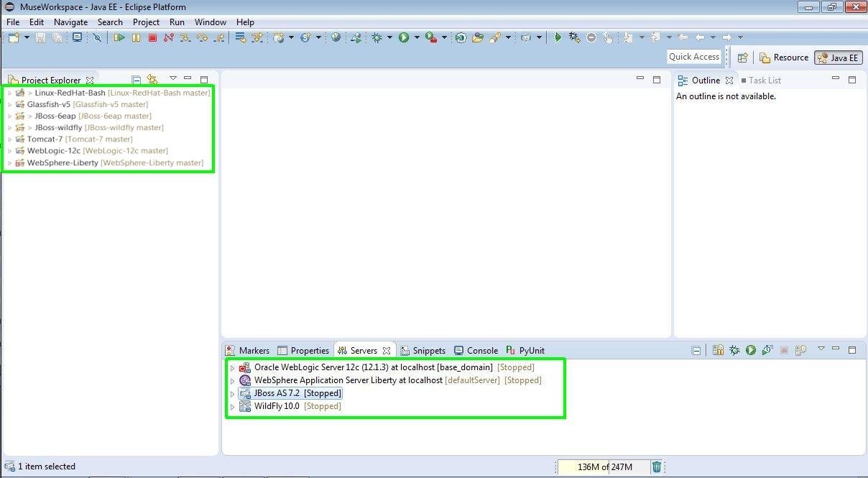Image resolution: width=868 pixels, height=478 pixels.
Task: Expand the Glassfish-v5 project node
Action: [9, 104]
